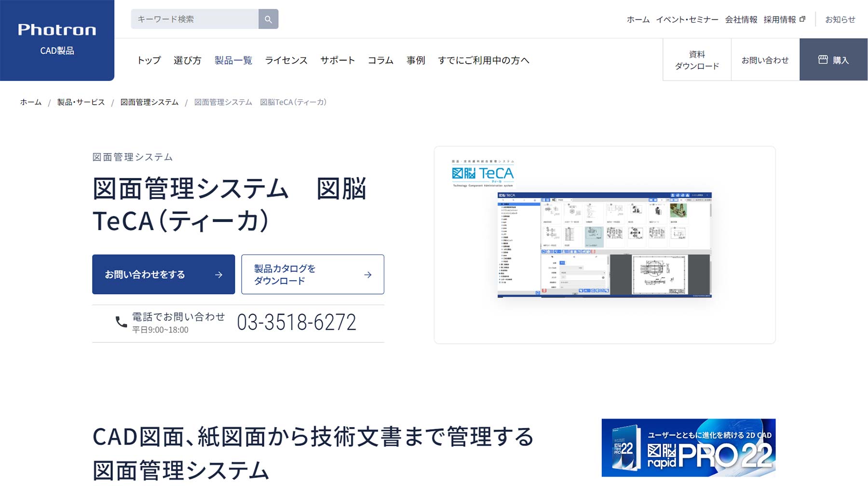Go to ホーム breadcrumb
The width and height of the screenshot is (868, 486).
click(x=31, y=102)
